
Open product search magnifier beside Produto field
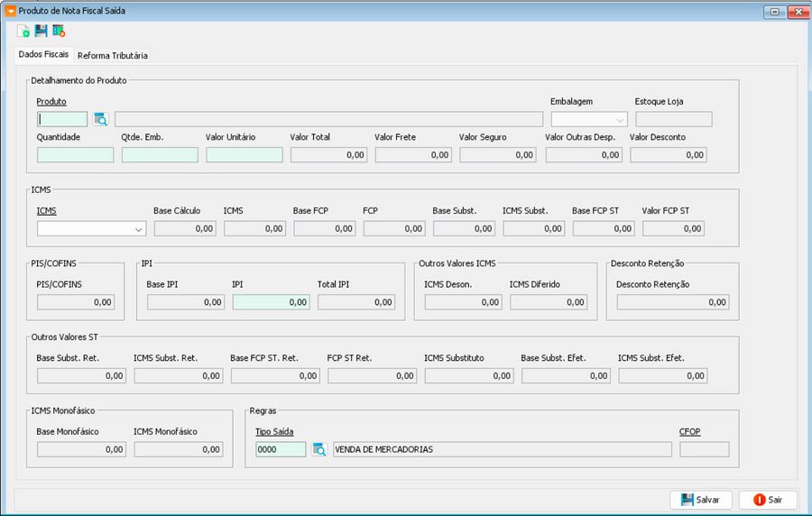pos(100,120)
